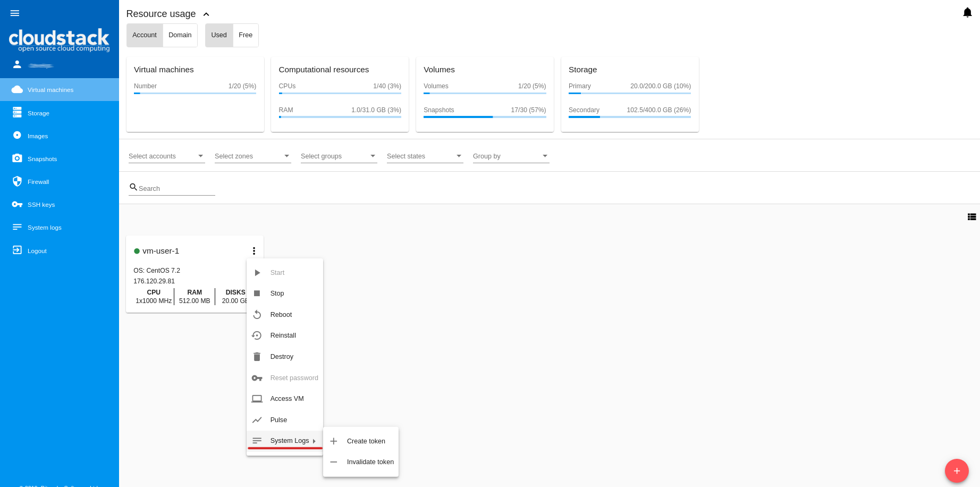Click the vm-user-1 card title

click(x=160, y=251)
